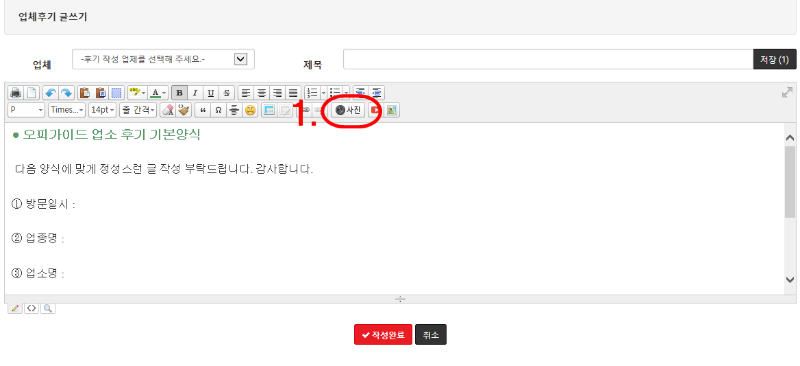Open the highlight color dropdown arrow
This screenshot has width=800, height=366.
click(144, 93)
